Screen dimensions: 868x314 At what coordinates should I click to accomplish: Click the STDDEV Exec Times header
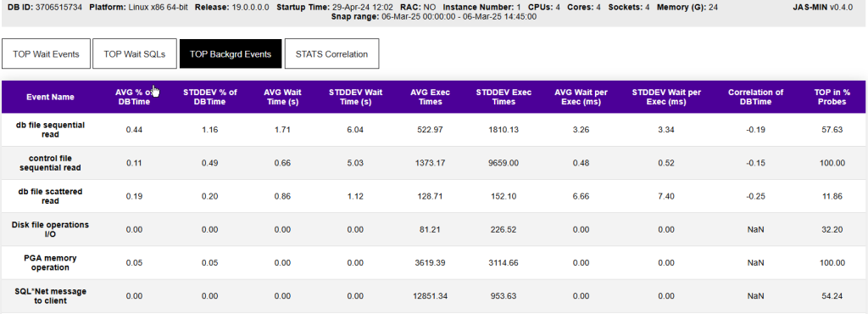pyautogui.click(x=504, y=97)
